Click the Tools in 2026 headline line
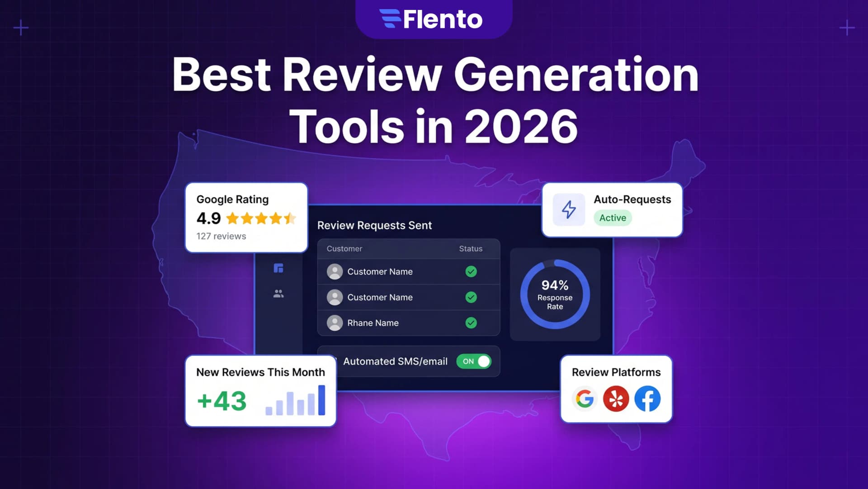 (x=434, y=126)
